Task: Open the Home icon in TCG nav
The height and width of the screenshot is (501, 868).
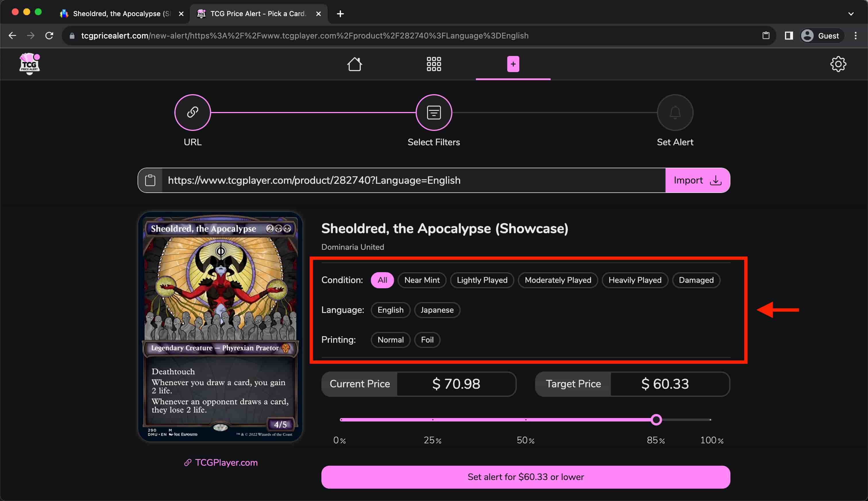Action: click(354, 64)
